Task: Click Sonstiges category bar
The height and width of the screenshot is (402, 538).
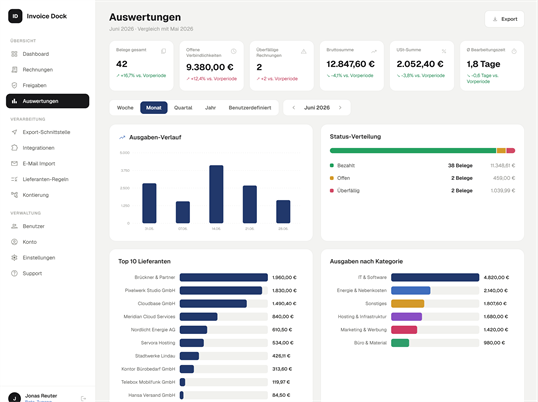Action: 408,304
